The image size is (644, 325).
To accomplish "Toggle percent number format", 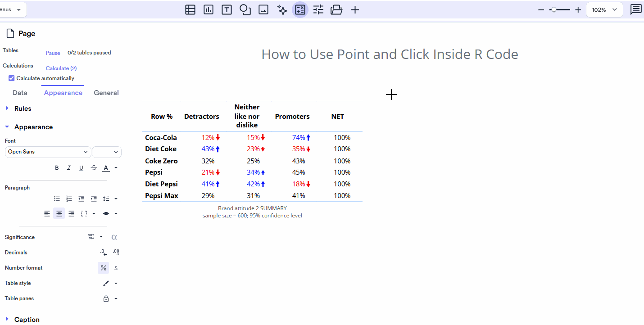I will [x=104, y=268].
